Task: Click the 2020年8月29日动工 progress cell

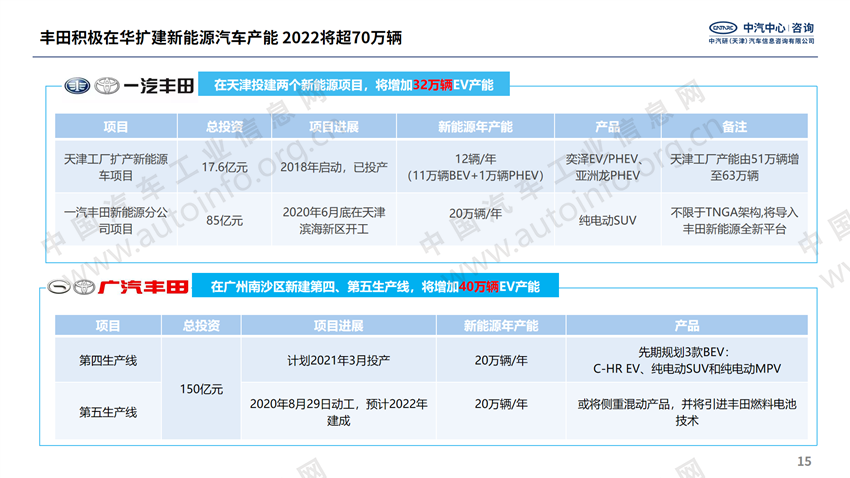Action: tap(339, 412)
